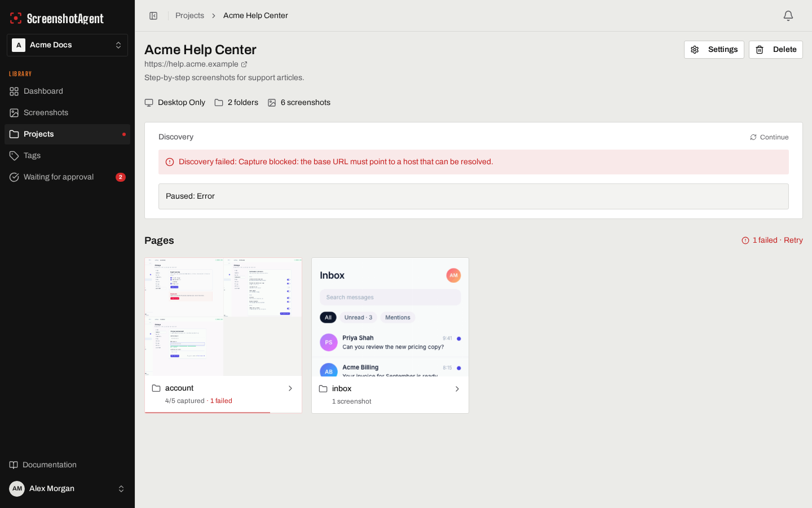The image size is (812, 508).
Task: Click the red error icon in Discovery alert
Action: point(170,162)
